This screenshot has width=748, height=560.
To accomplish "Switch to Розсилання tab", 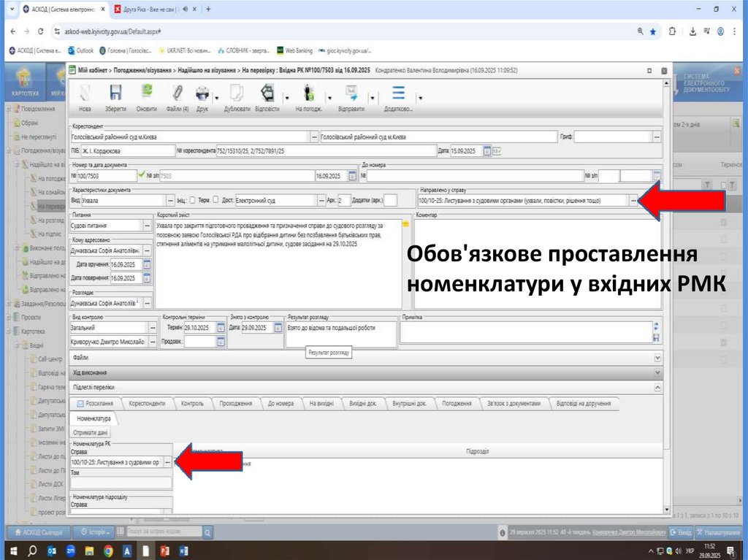I will coord(95,404).
